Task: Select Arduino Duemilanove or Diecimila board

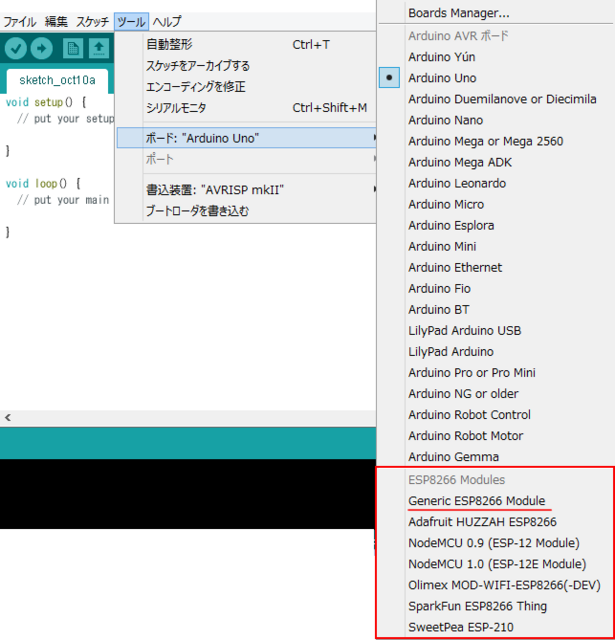Action: 496,99
